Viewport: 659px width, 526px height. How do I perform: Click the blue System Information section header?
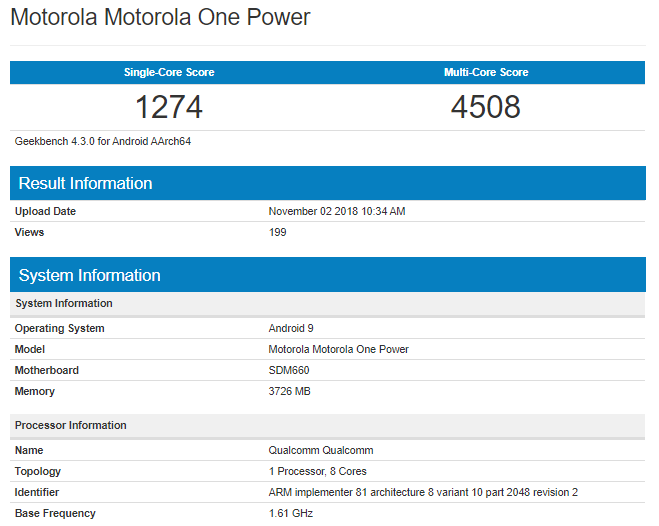click(x=328, y=275)
